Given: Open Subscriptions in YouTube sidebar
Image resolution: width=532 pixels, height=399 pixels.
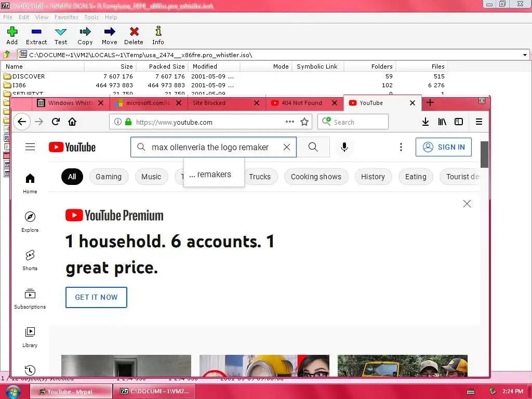Looking at the screenshot, I should tap(30, 299).
